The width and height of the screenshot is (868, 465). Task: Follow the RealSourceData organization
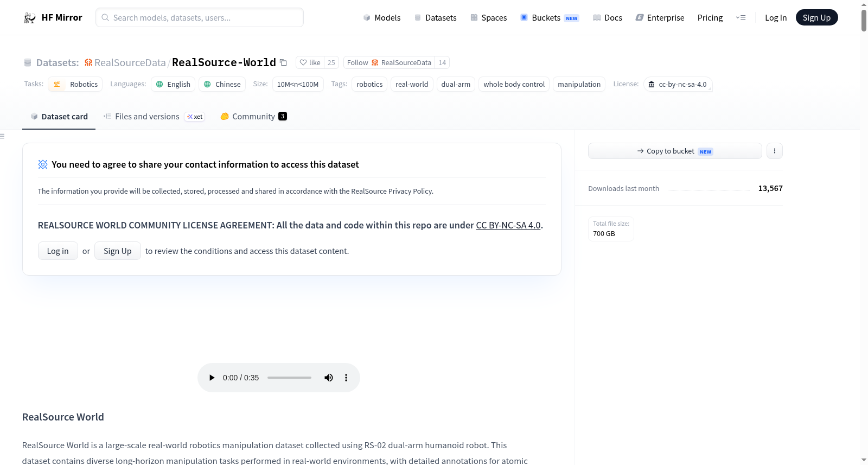click(389, 62)
